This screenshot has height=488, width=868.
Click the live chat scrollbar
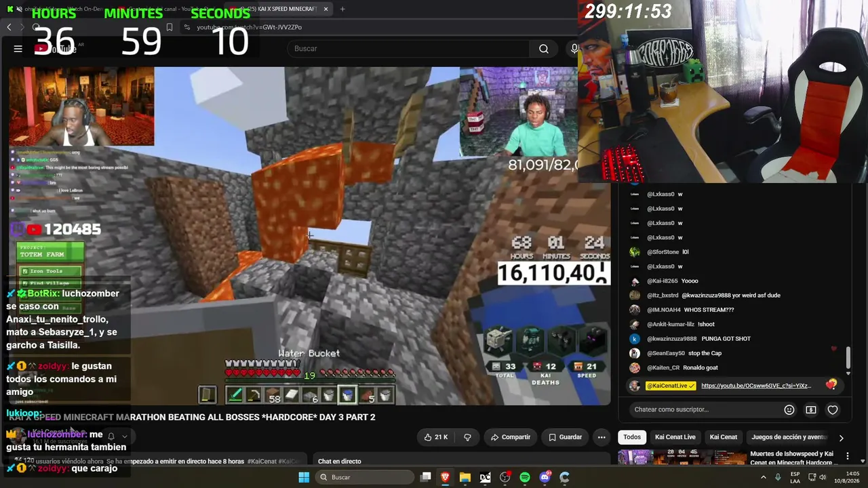pyautogui.click(x=848, y=359)
